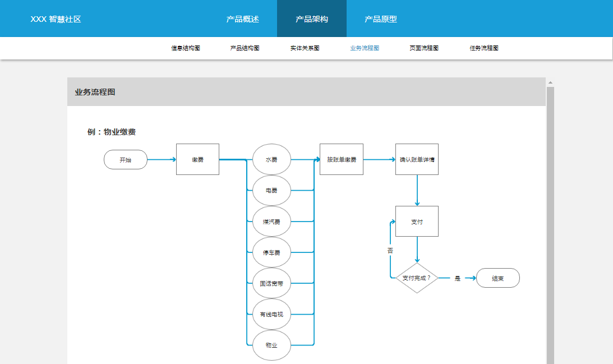
Task: Go to 实体关系图 submenu item
Action: point(305,48)
